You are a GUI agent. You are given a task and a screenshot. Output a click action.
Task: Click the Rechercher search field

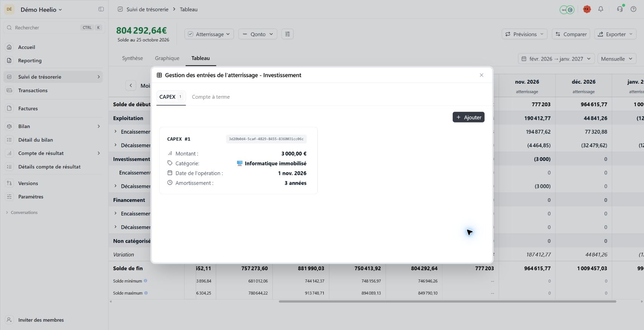pos(54,27)
